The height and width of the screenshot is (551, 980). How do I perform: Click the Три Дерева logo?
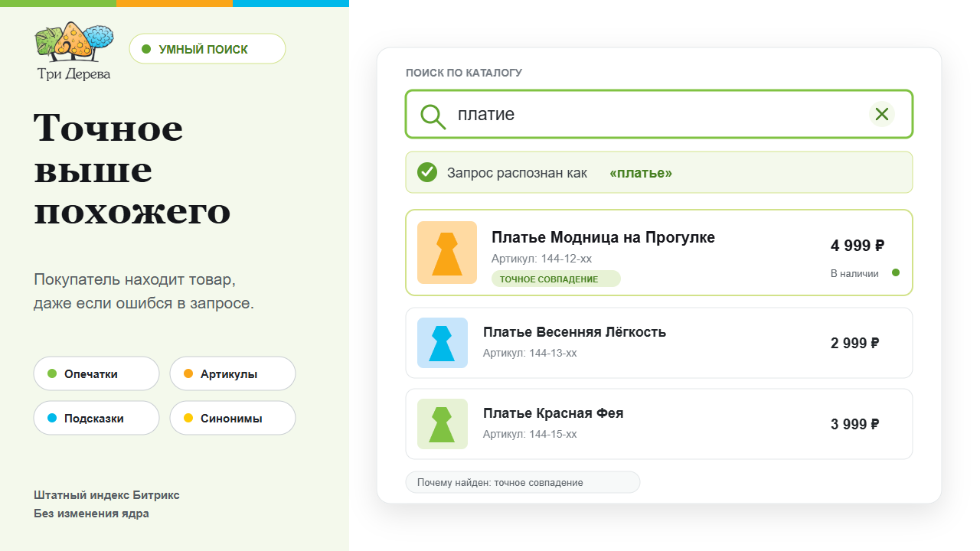coord(74,51)
